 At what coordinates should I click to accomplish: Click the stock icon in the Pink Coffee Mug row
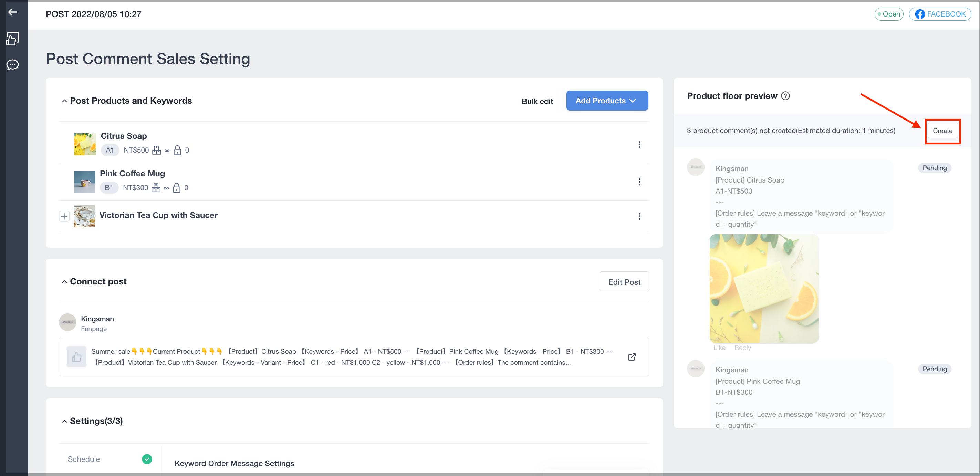click(x=156, y=188)
